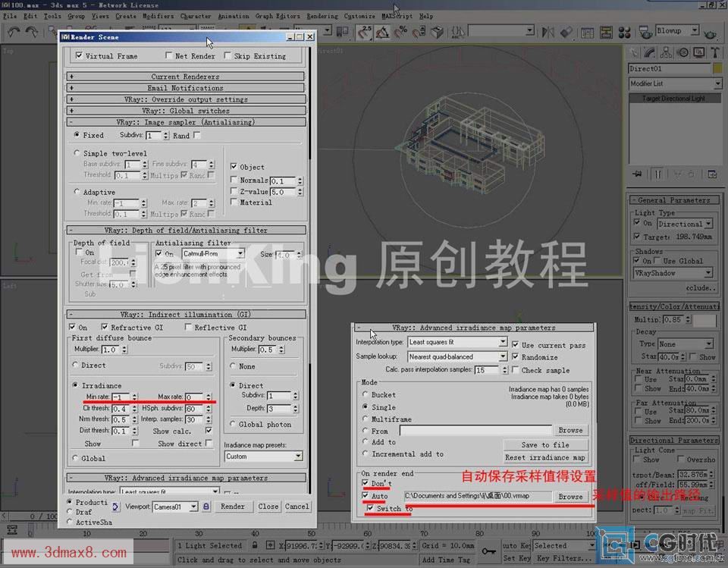The height and width of the screenshot is (568, 728).
Task: Toggle the Virtual Frame checkbox
Action: coord(79,56)
